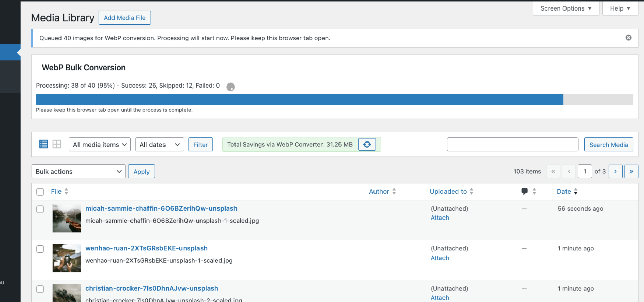Click the WebP conversion progress bar

[x=334, y=100]
